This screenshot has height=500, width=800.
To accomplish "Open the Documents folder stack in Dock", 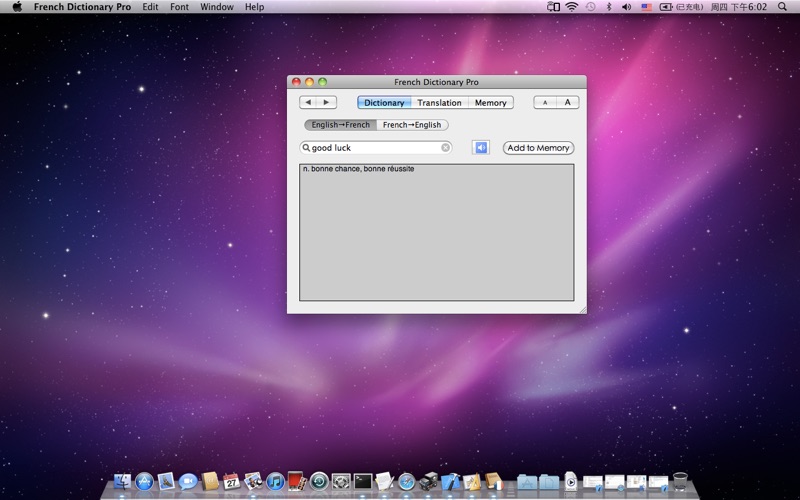I will [549, 482].
